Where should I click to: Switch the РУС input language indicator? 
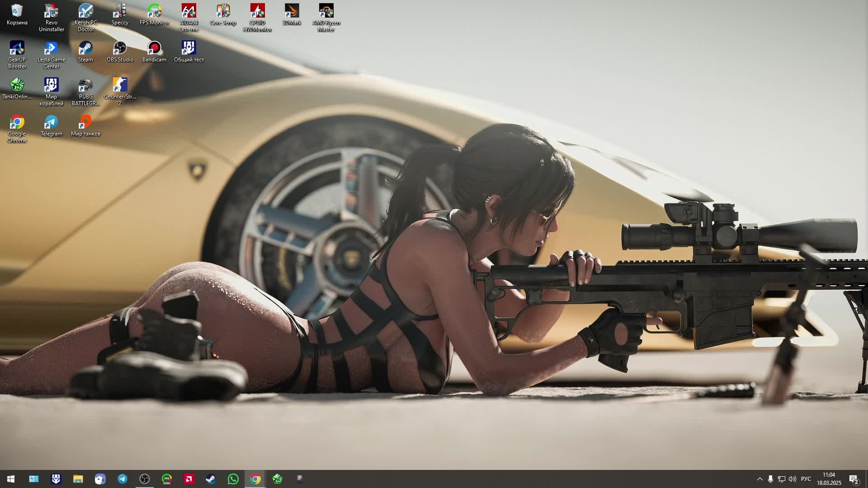[806, 479]
